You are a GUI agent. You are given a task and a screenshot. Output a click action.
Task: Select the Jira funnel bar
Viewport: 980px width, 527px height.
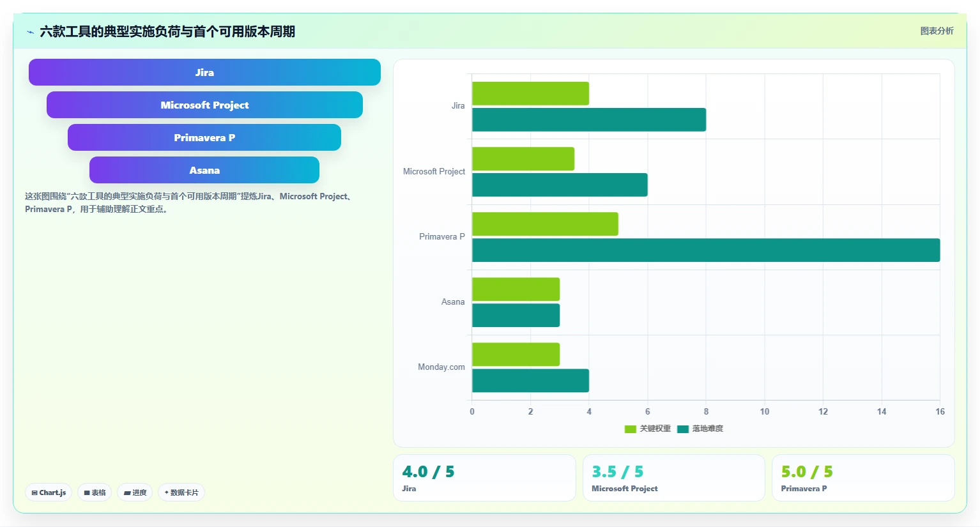(x=204, y=72)
